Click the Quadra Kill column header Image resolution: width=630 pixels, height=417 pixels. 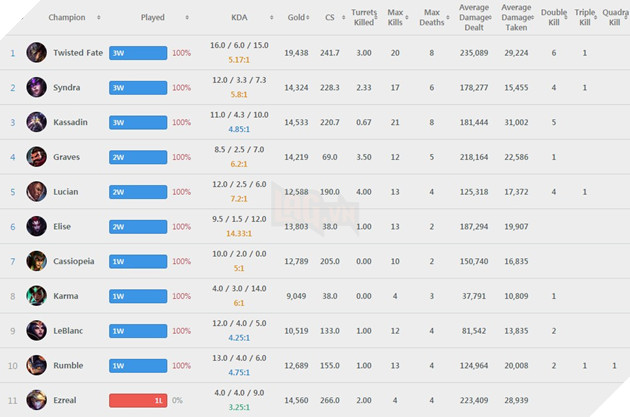coord(615,17)
